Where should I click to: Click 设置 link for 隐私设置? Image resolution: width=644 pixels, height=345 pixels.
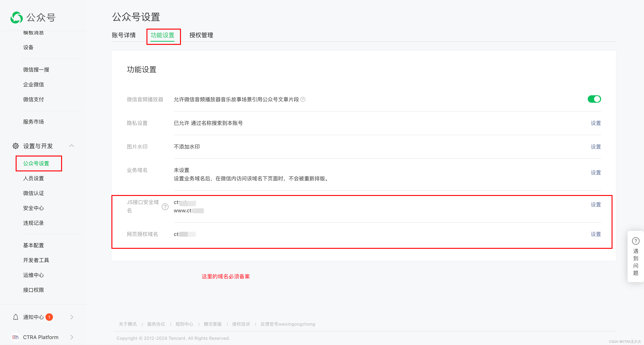pyautogui.click(x=596, y=123)
